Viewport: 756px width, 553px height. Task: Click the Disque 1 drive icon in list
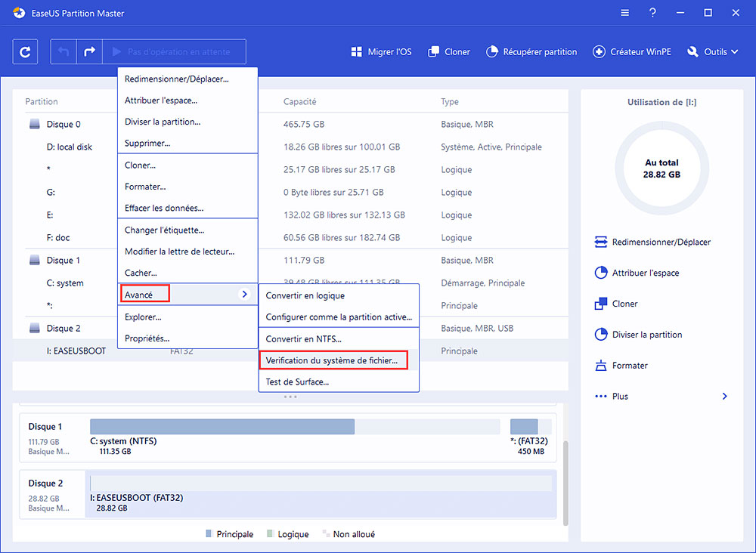point(35,260)
